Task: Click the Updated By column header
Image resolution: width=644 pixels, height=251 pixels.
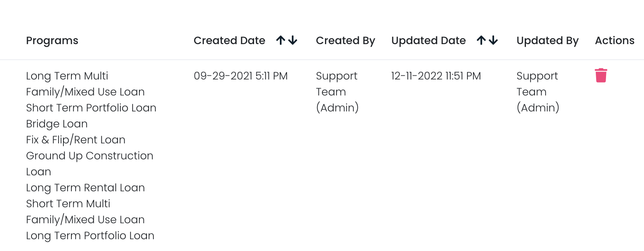Action: point(547,40)
